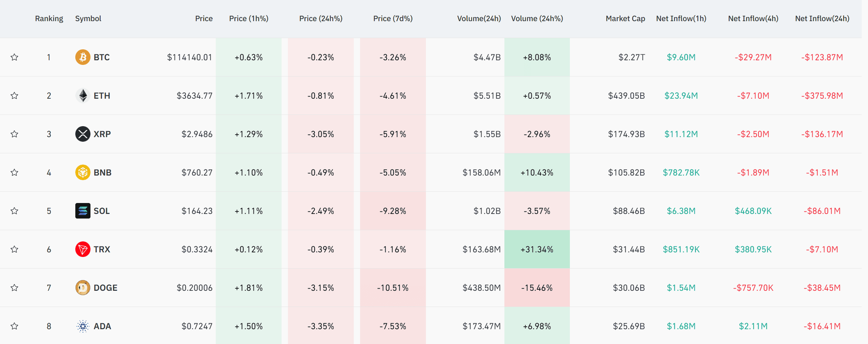Add DOGE to favorites via star
Screen dimensions: 868x344
point(14,288)
